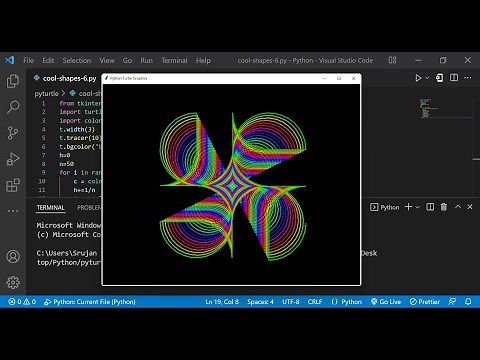This screenshot has width=480, height=360.
Task: Open Run and Debug view
Action: point(13,159)
